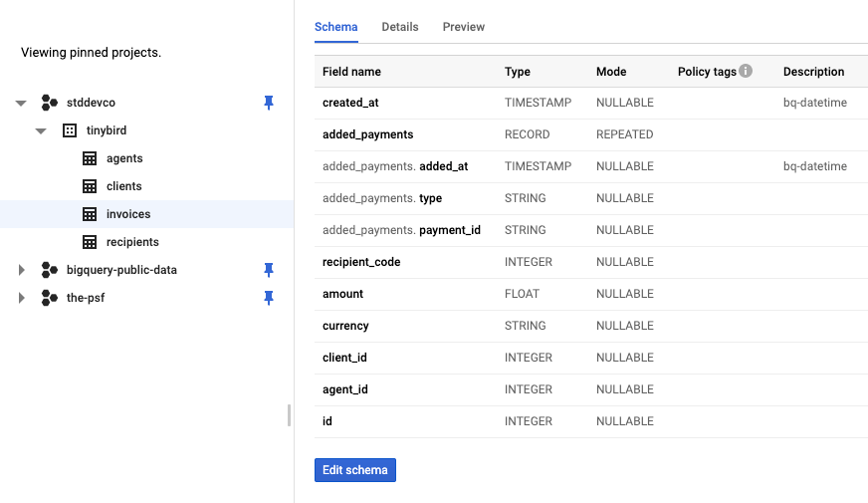The height and width of the screenshot is (503, 868).
Task: Select the invoices table
Action: pos(128,214)
